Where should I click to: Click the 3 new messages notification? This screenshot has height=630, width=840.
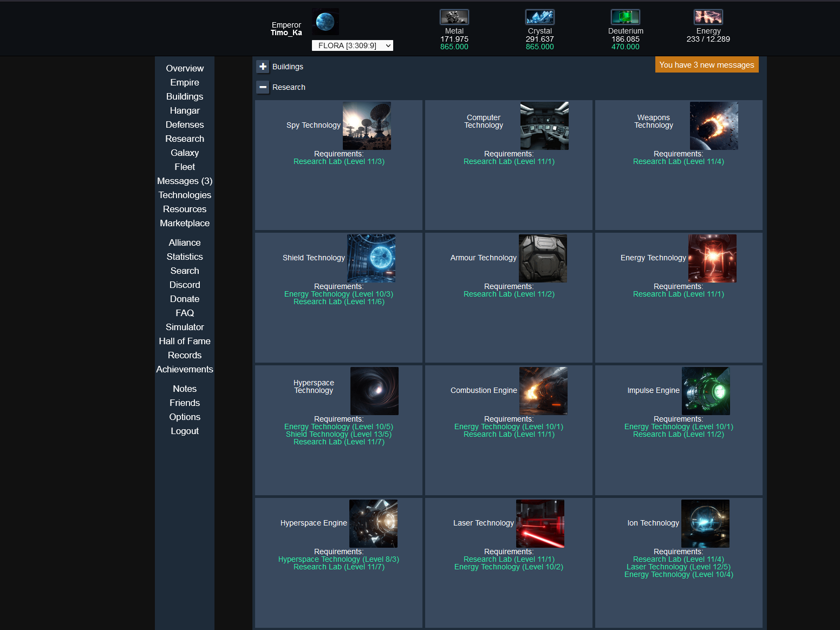click(x=706, y=65)
